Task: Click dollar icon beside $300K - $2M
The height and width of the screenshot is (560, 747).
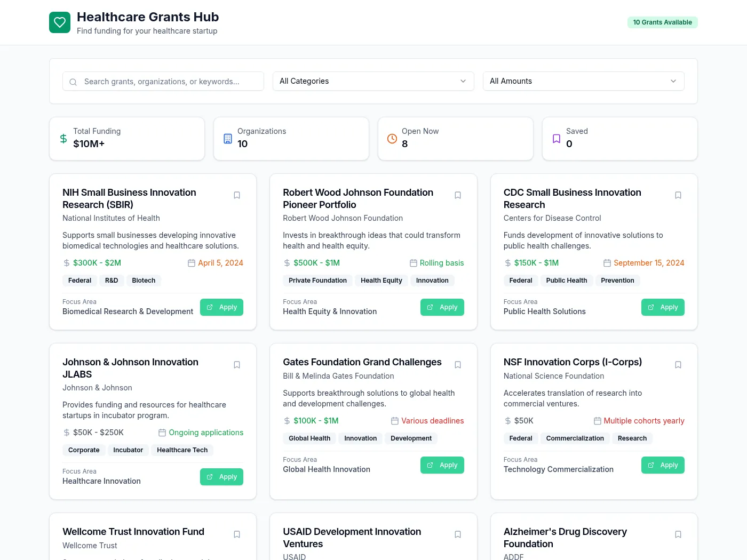Action: (x=67, y=263)
